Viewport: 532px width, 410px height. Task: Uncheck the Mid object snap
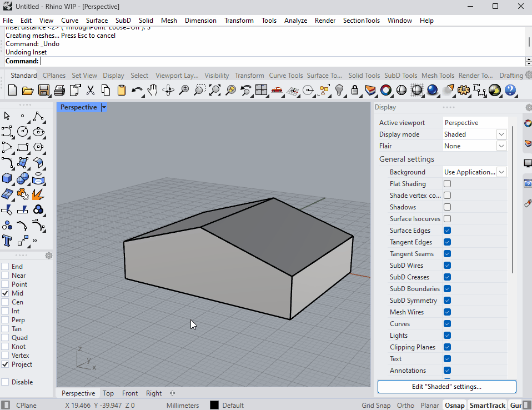tap(5, 293)
